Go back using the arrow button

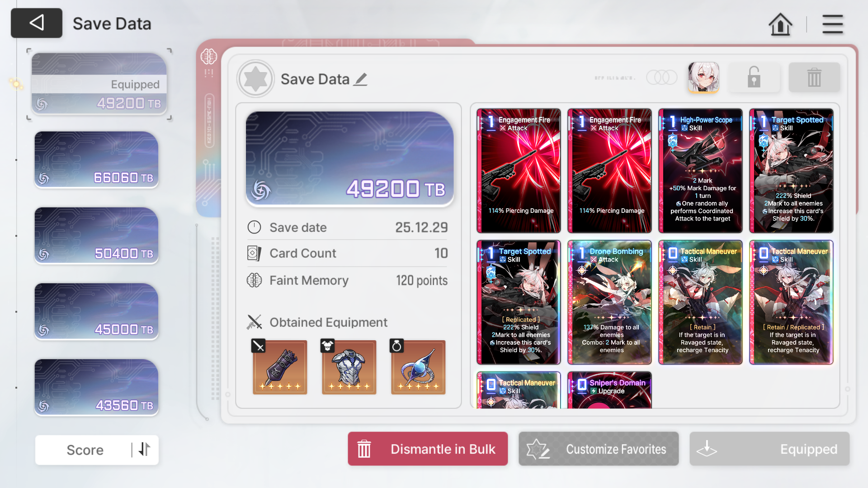37,23
